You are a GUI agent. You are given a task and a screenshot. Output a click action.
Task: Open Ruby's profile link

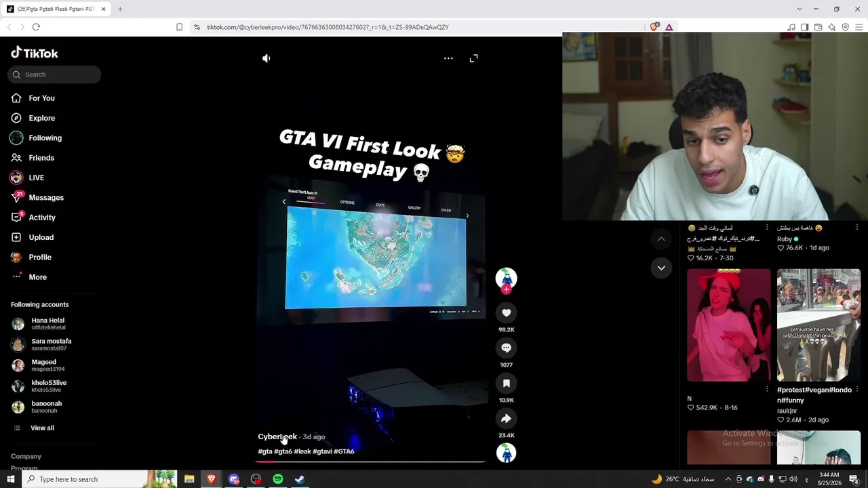tap(785, 239)
